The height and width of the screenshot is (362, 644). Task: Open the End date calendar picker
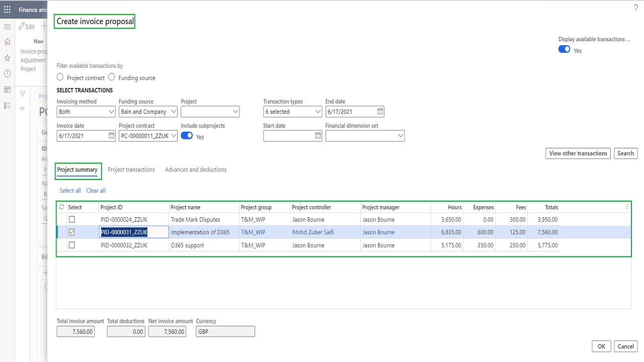pos(380,112)
